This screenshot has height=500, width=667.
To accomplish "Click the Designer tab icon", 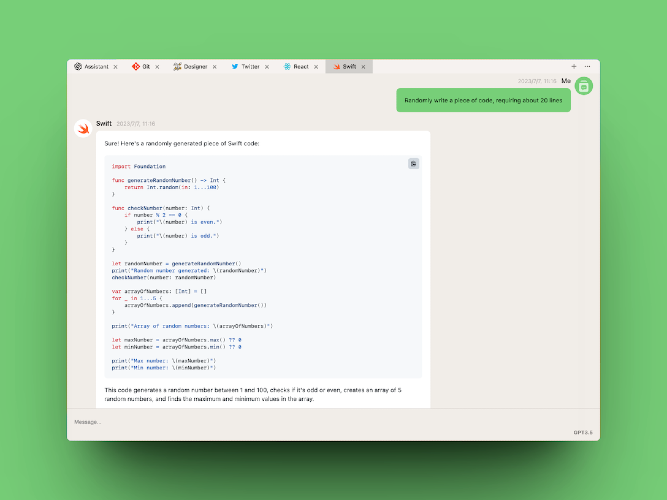I will coord(177,67).
